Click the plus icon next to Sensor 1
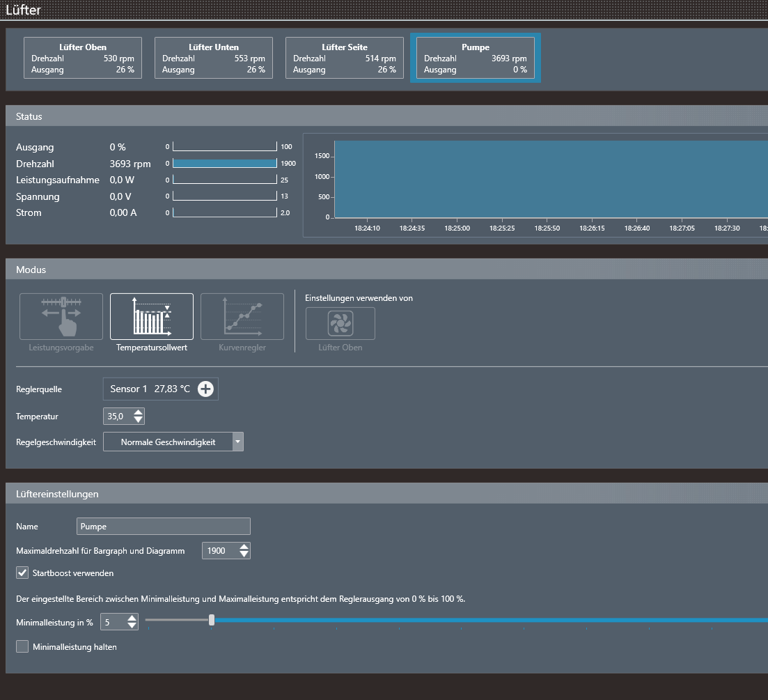 [x=205, y=389]
